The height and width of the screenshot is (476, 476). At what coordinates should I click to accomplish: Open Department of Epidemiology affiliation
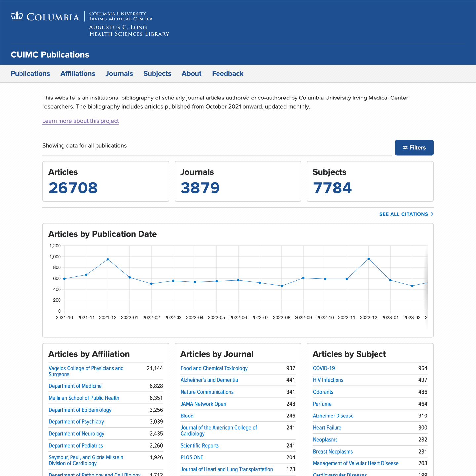pyautogui.click(x=80, y=410)
